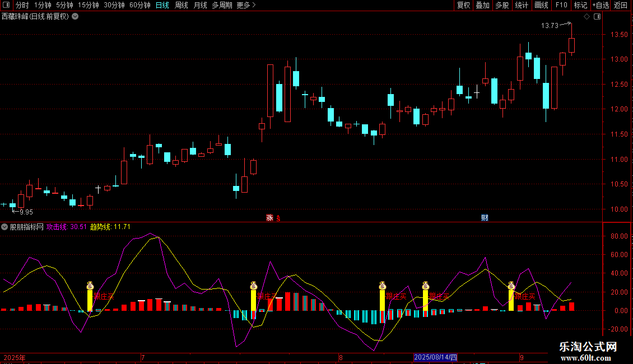Click the 2025年 timeline label
The height and width of the screenshot is (364, 633).
[15, 357]
